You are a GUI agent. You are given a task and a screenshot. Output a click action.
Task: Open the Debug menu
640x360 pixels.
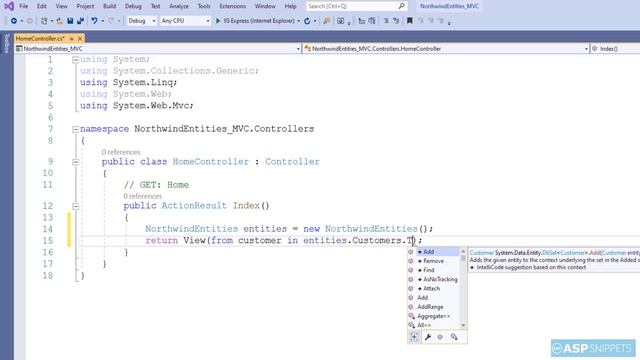[133, 6]
